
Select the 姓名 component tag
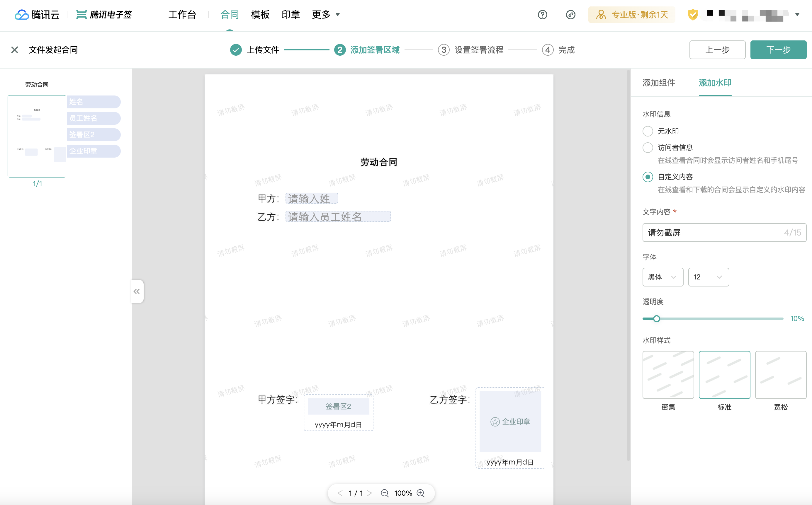tap(94, 102)
